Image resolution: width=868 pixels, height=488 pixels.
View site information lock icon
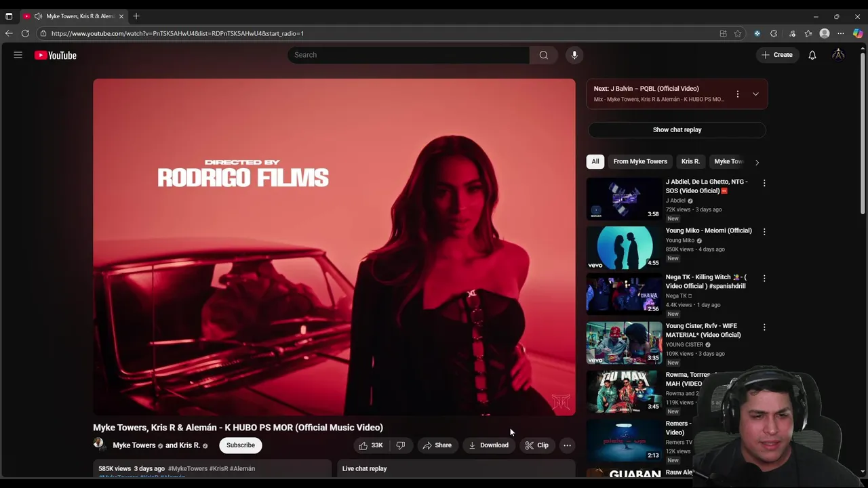tap(43, 33)
